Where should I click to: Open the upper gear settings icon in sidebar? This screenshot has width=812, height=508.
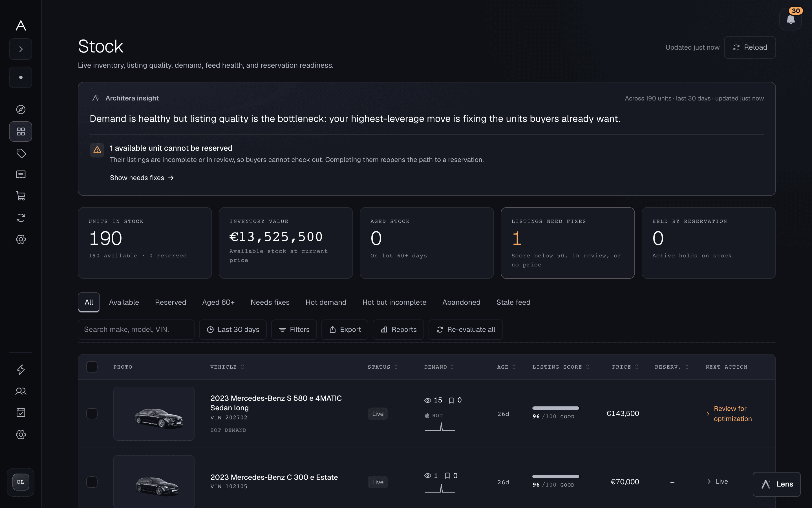[x=21, y=239]
